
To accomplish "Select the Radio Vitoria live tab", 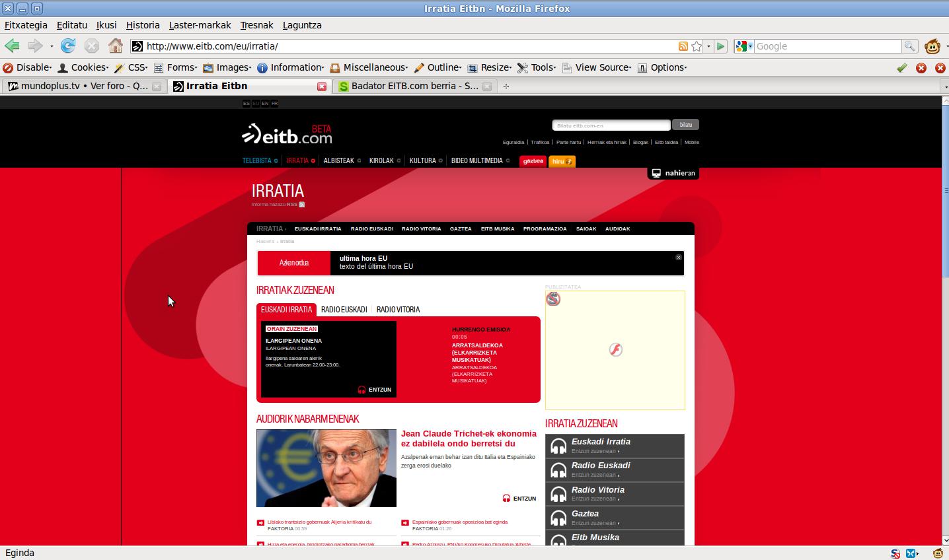I will click(398, 310).
